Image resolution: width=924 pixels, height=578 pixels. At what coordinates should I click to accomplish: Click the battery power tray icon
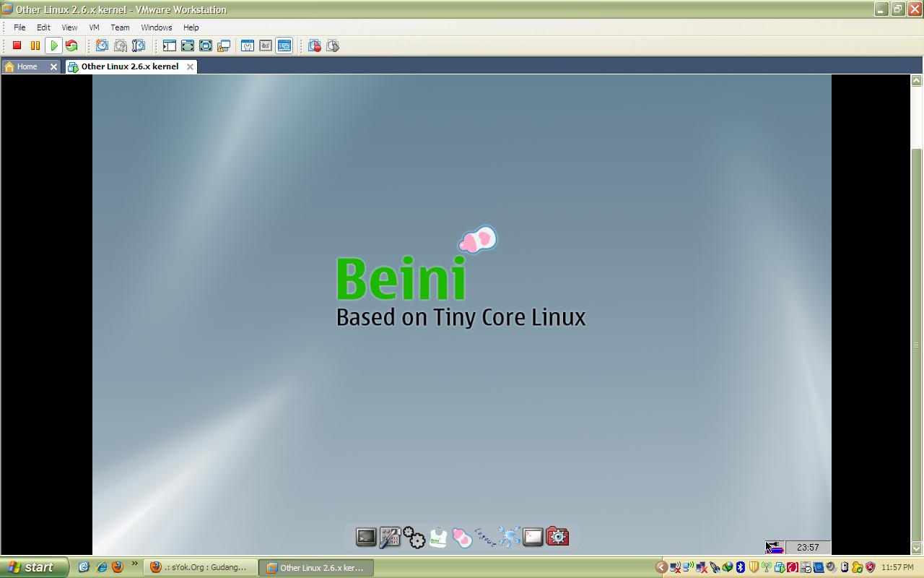[x=844, y=567]
